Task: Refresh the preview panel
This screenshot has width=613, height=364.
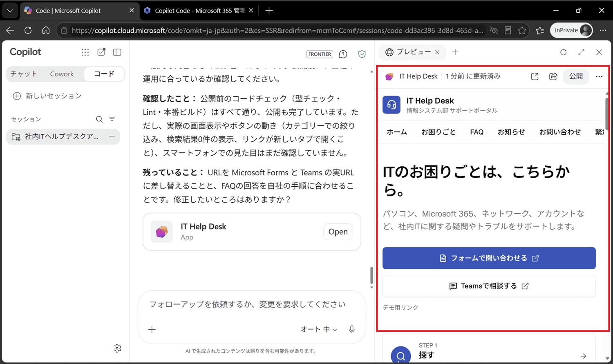Action: tap(564, 52)
